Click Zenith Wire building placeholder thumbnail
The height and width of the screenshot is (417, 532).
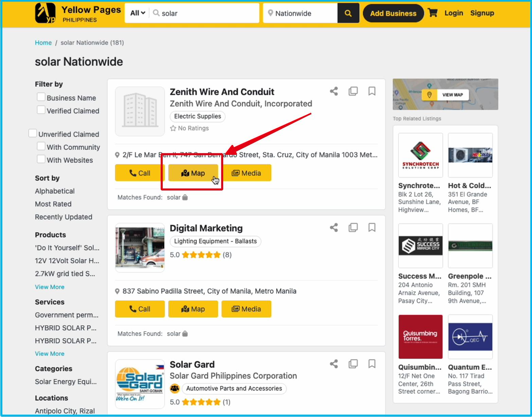[140, 111]
